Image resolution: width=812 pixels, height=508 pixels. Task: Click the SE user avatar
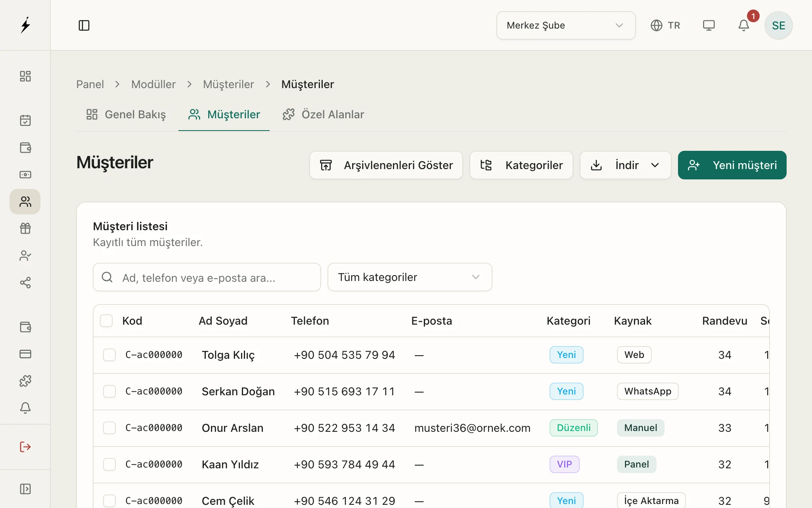coord(778,25)
